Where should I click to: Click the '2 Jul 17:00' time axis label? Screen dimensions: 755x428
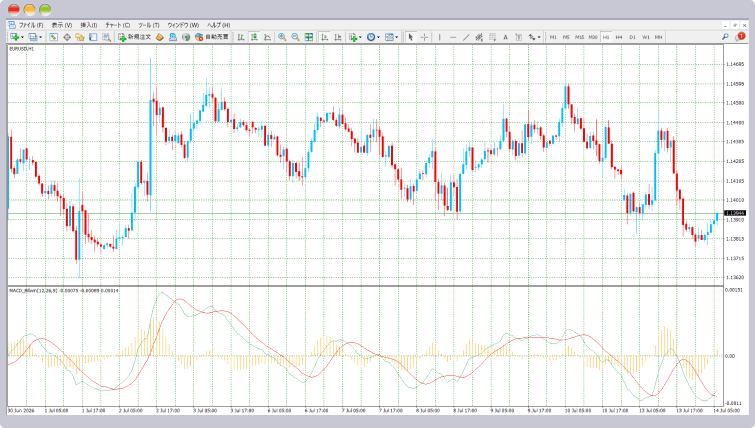tap(168, 411)
